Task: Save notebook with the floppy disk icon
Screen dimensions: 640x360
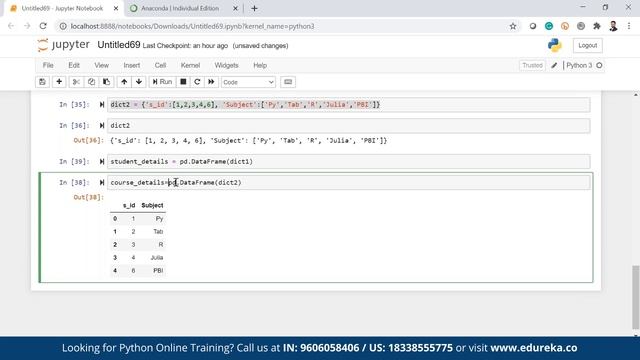Action: [42, 82]
